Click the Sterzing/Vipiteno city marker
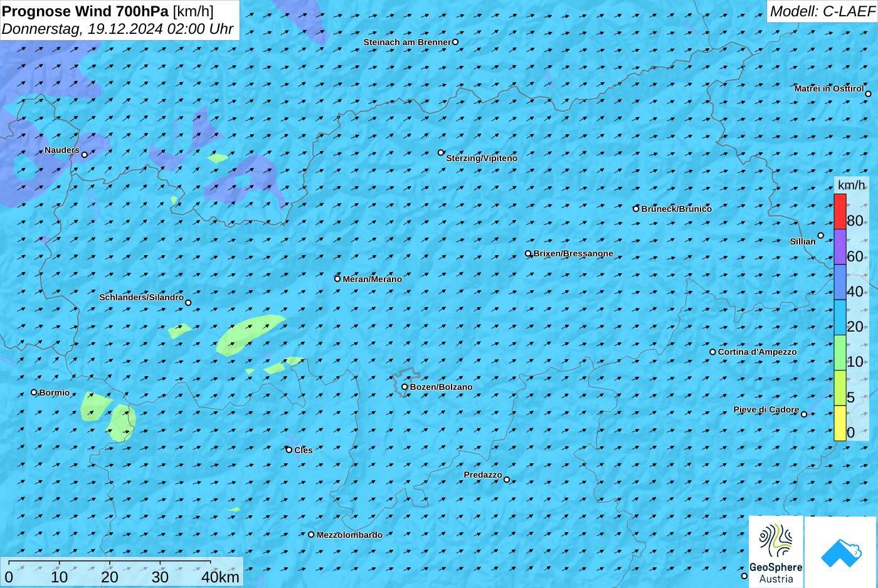This screenshot has width=878, height=588. (x=441, y=152)
